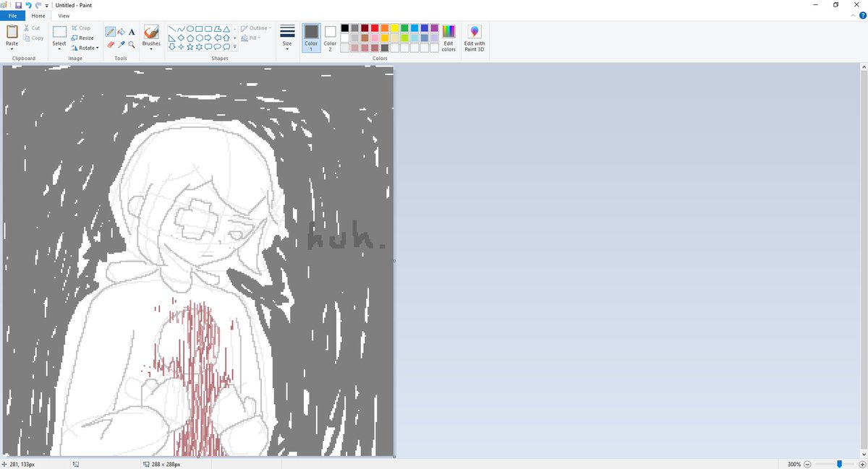Screen dimensions: 868x469
Task: Click Edit with Paint 3D button
Action: point(475,38)
